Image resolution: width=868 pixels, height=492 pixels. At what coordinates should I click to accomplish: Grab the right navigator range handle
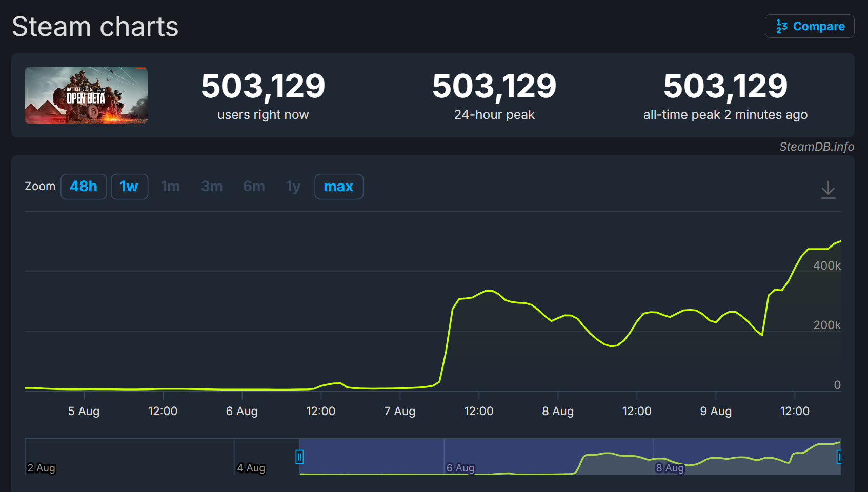[839, 457]
